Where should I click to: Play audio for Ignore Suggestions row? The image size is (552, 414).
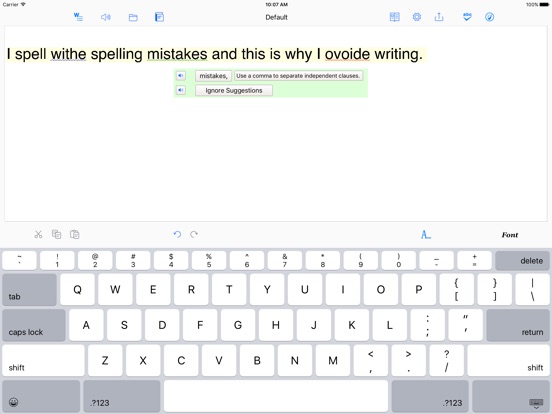pos(181,90)
